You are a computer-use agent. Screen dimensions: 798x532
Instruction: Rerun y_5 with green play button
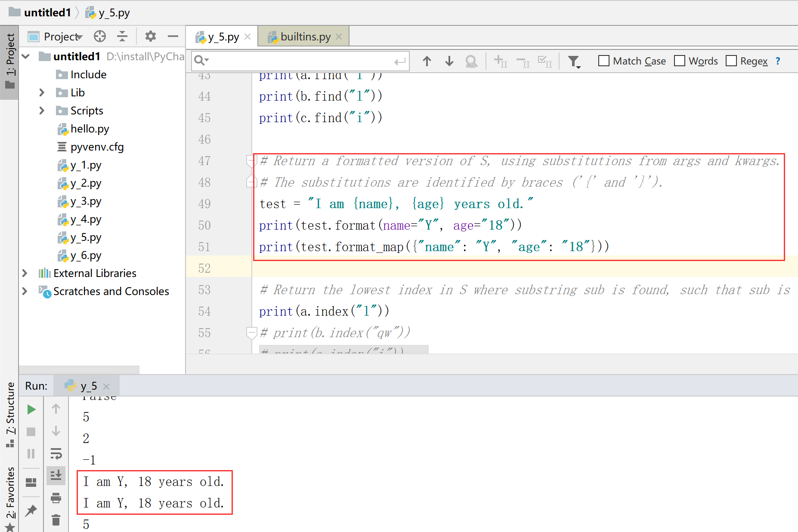(x=31, y=409)
